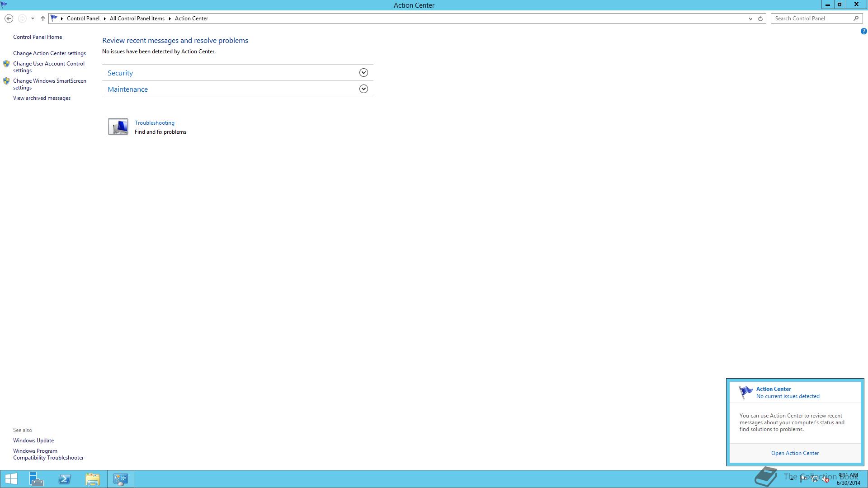
Task: Click the shield icon beside User Account Control
Action: (x=6, y=64)
